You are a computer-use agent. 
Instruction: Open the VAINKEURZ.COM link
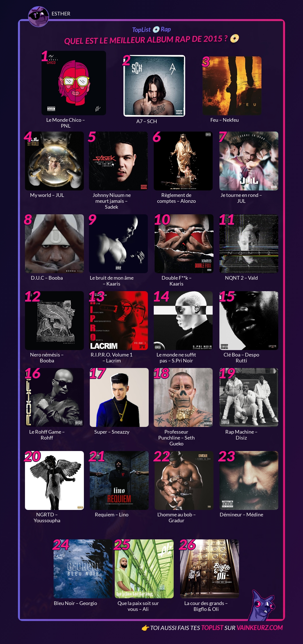pyautogui.click(x=260, y=628)
